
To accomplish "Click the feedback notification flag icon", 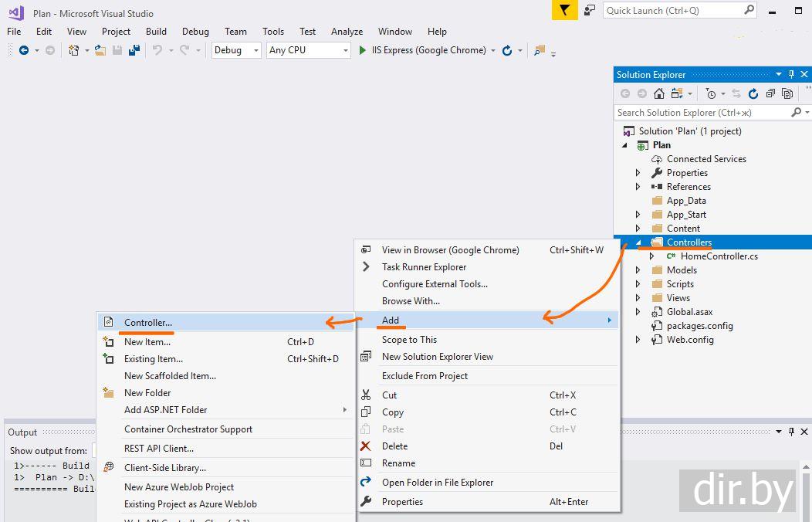I will (565, 10).
